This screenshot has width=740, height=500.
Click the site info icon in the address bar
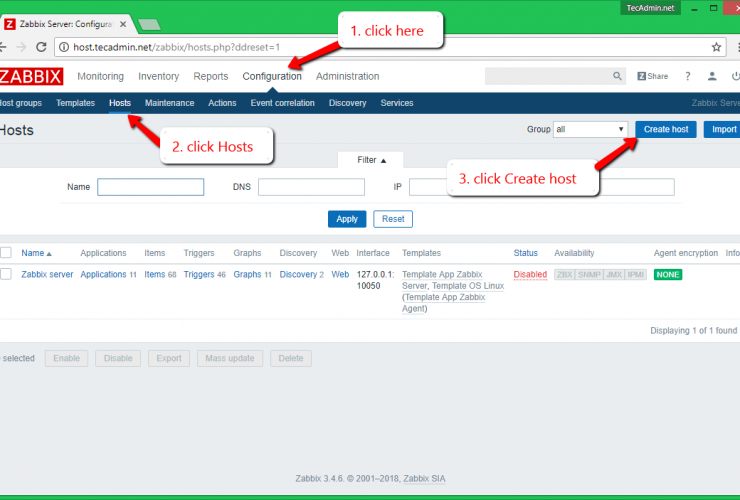point(62,47)
